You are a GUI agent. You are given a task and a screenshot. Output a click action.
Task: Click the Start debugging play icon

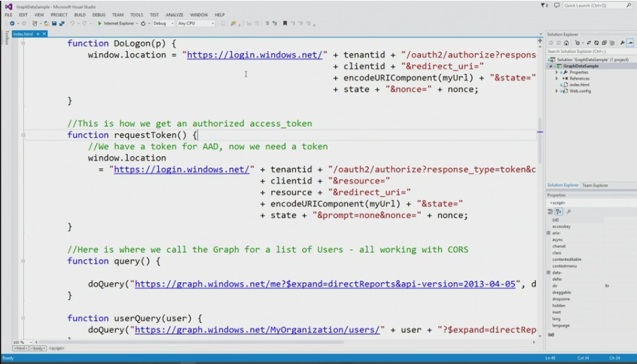99,23
